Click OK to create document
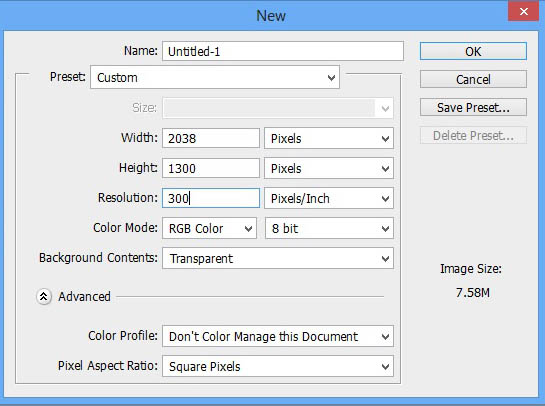This screenshot has height=406, width=545. click(473, 51)
